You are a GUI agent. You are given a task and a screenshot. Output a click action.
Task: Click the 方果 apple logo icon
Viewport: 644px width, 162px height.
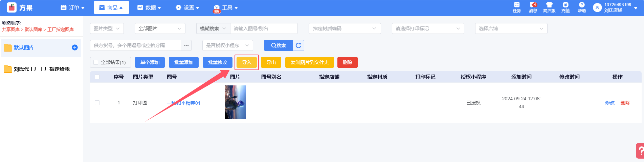(12, 7)
